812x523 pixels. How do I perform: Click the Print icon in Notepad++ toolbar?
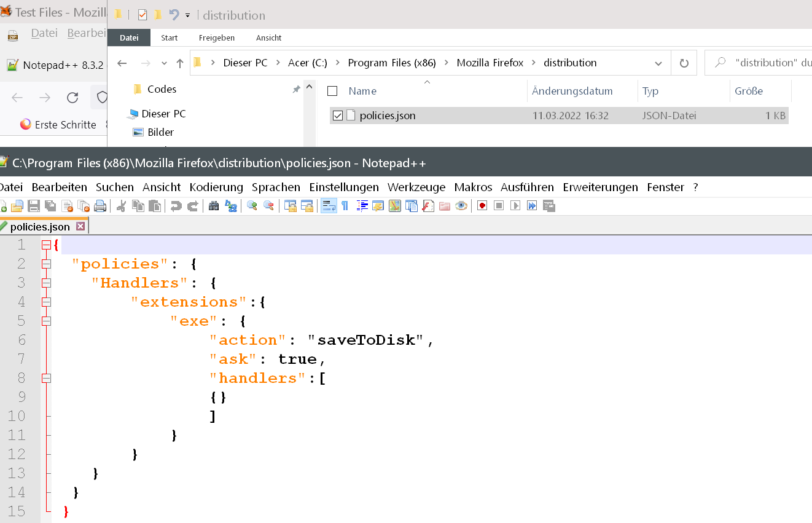100,206
